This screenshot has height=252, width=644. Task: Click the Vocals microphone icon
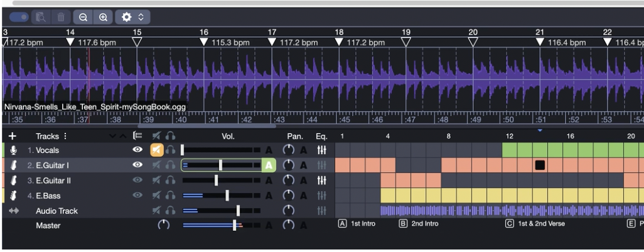[x=14, y=150]
